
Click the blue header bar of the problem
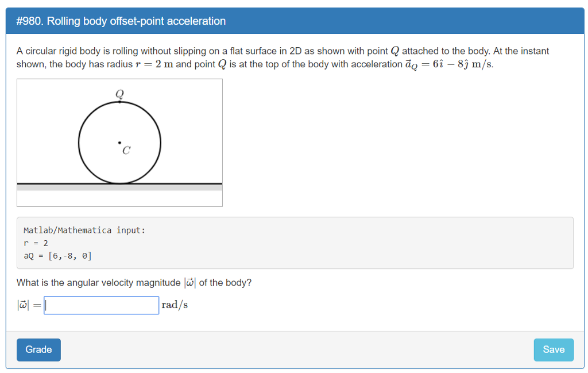[294, 21]
